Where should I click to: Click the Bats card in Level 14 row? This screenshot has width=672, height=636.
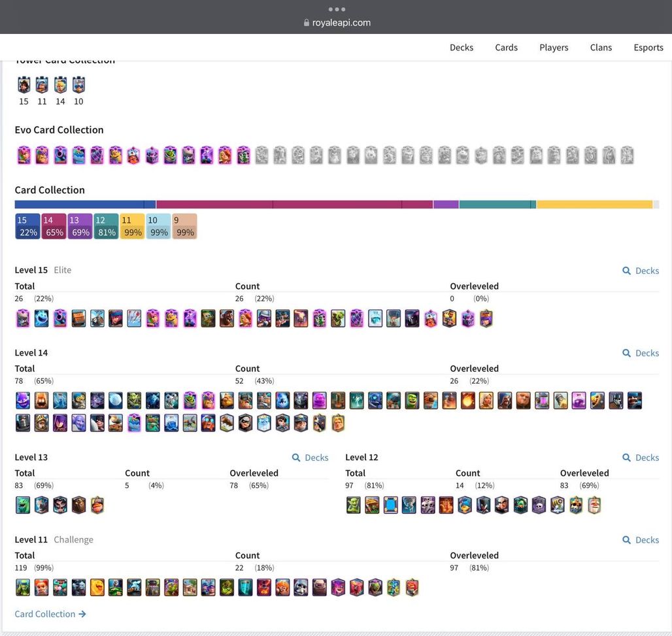[97, 401]
